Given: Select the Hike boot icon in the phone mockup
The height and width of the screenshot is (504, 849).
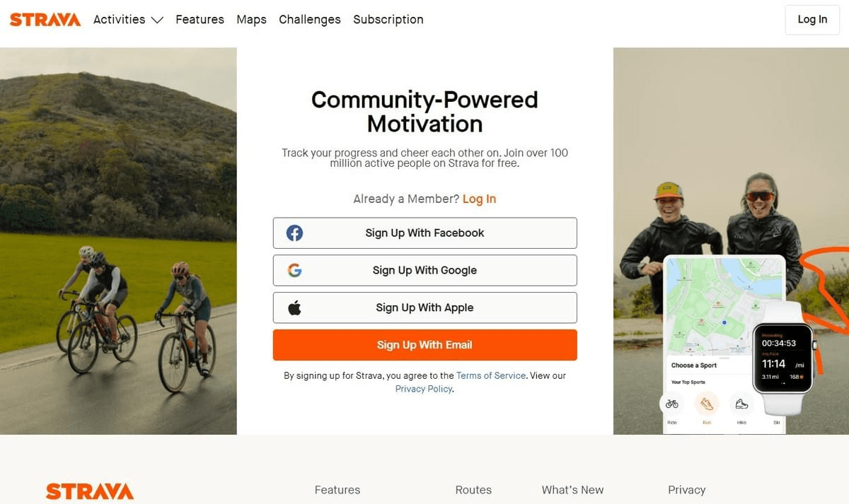Looking at the screenshot, I should (742, 403).
